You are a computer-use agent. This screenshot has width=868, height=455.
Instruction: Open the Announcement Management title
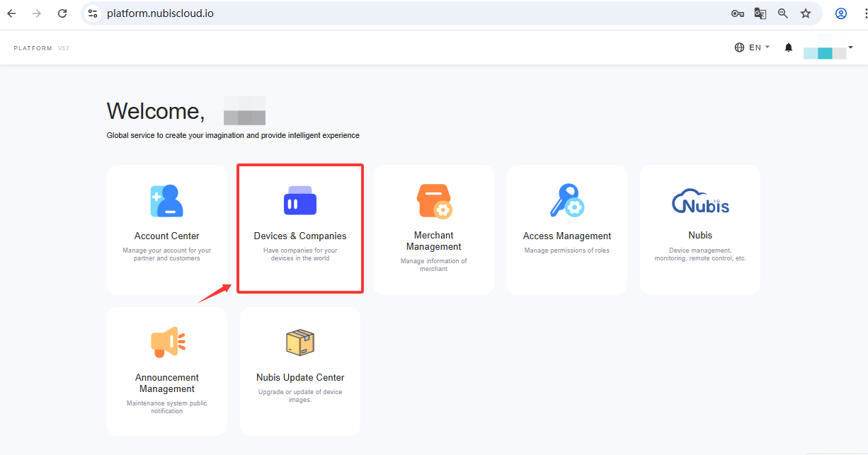point(167,383)
